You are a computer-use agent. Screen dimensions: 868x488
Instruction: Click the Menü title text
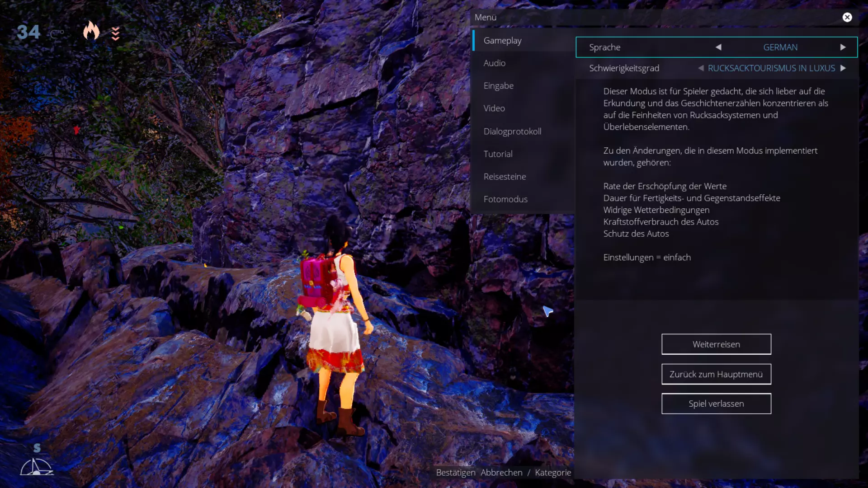[x=486, y=17]
